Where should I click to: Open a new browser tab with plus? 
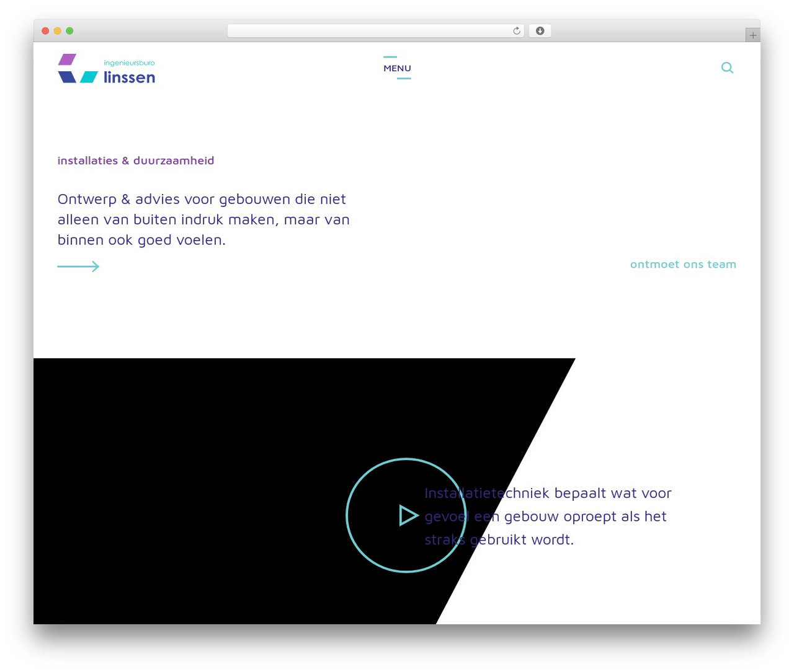(x=753, y=35)
